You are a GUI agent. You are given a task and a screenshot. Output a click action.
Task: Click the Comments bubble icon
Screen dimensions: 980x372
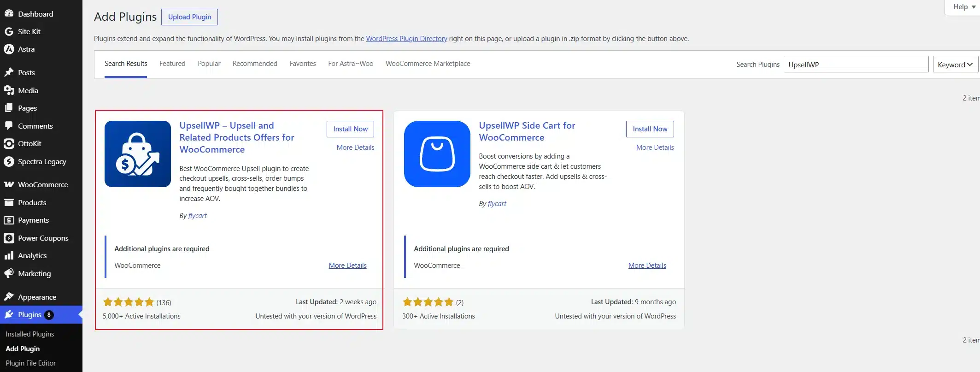pos(9,126)
